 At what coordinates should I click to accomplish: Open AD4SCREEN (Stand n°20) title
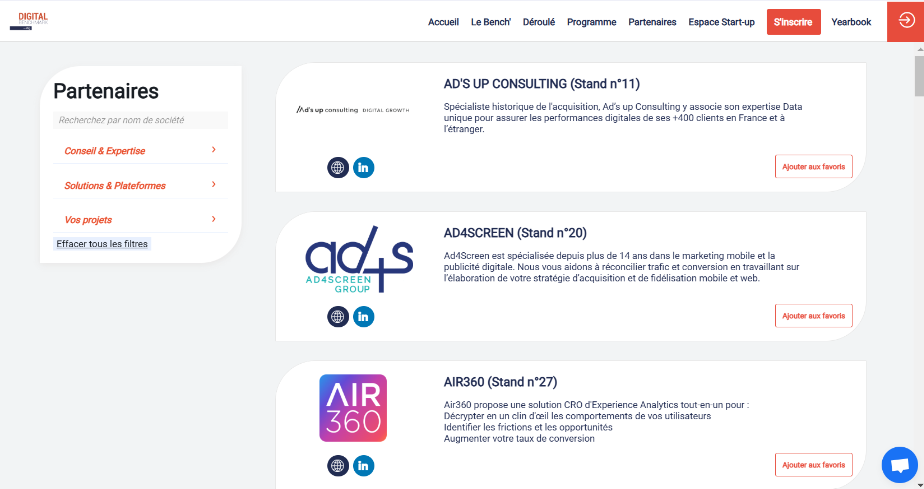515,233
